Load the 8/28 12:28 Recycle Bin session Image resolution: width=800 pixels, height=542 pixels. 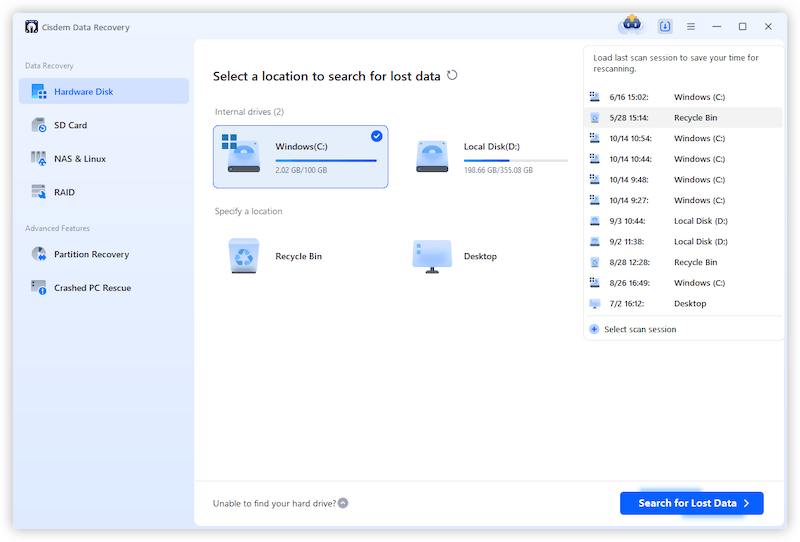coord(683,262)
